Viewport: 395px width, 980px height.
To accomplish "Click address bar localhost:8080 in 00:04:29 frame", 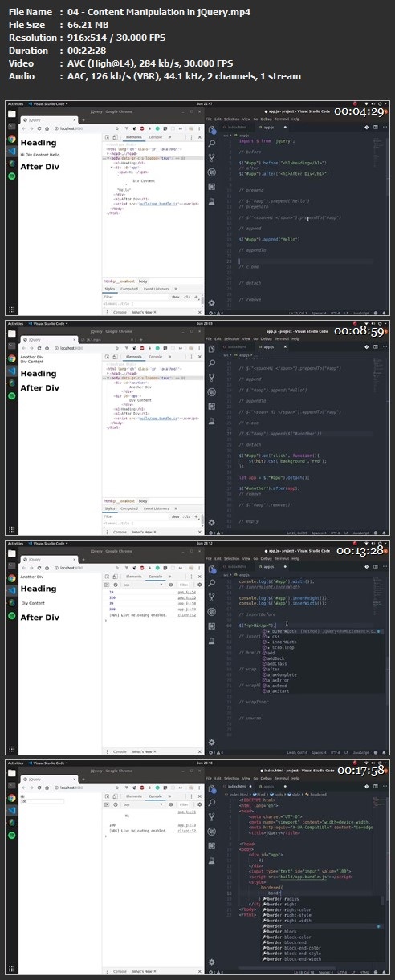I will click(71, 128).
